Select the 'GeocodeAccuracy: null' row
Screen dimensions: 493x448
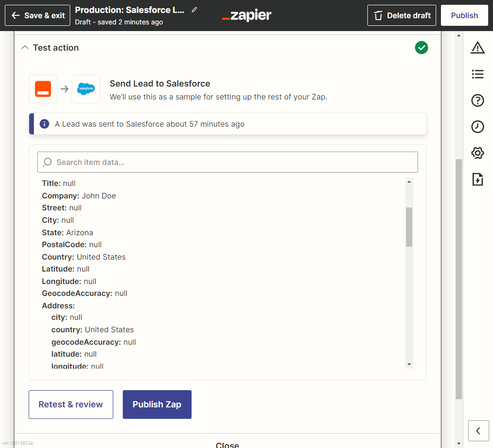coord(85,294)
